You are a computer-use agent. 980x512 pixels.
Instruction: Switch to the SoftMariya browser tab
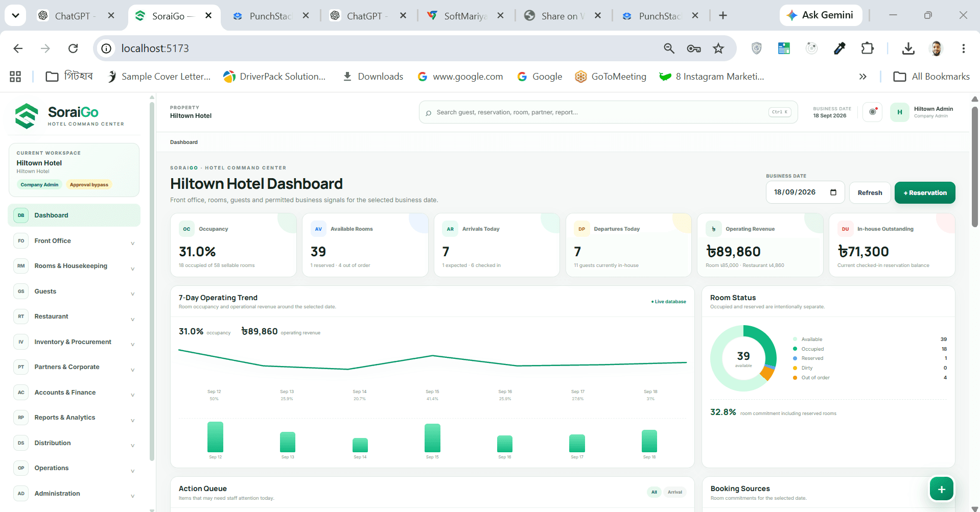466,16
